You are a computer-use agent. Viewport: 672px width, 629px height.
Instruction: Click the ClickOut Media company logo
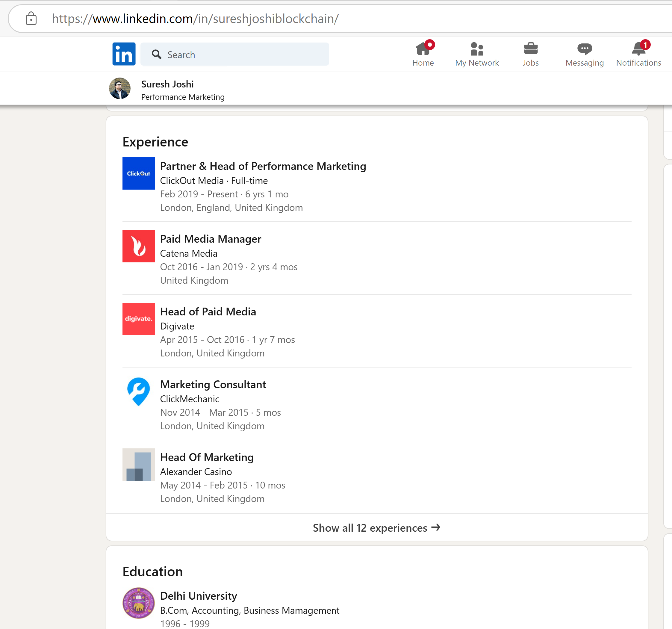(x=139, y=173)
